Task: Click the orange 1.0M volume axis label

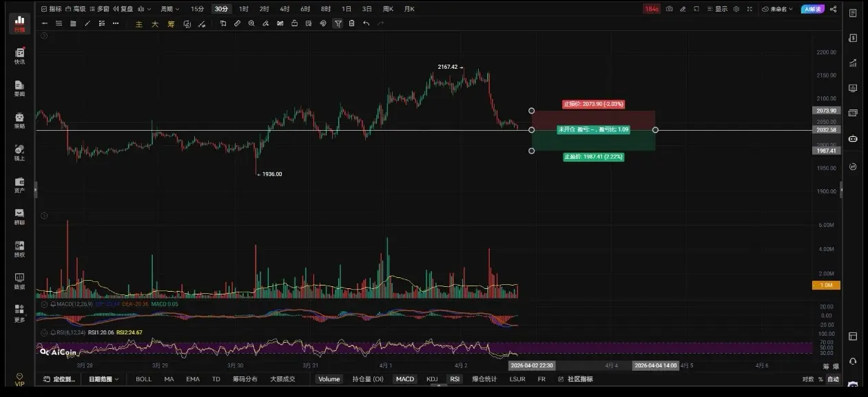Action: point(827,285)
